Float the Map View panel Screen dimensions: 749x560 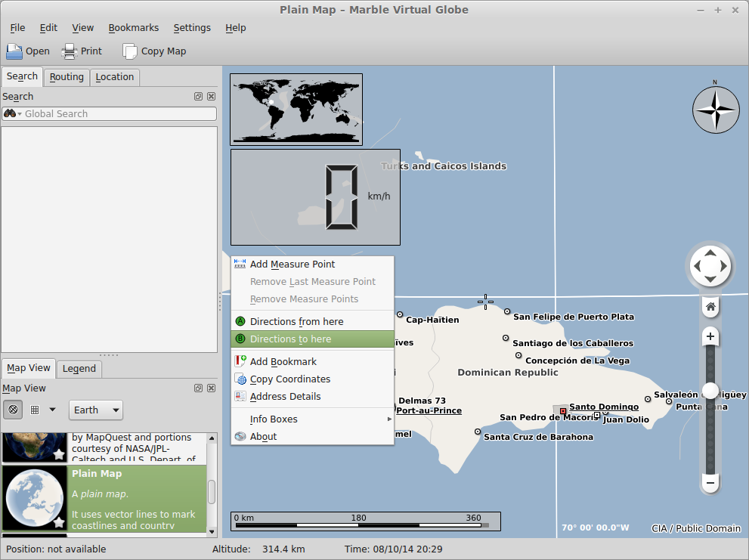pos(198,388)
